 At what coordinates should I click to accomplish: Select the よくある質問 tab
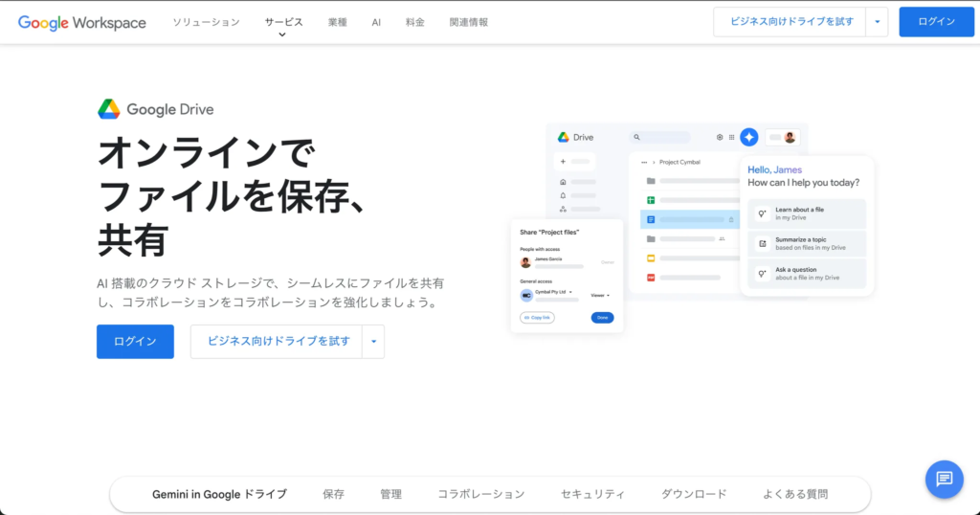[795, 494]
